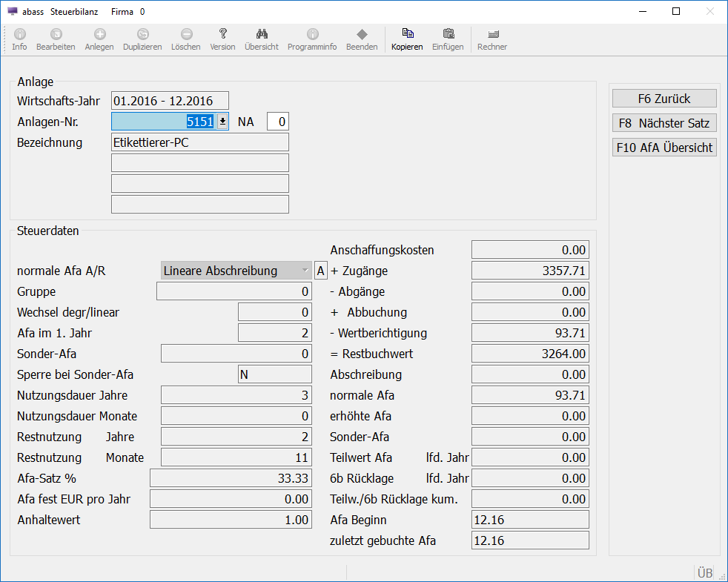Select the Bezeichnung field with Etikettierer-PC

[199, 142]
